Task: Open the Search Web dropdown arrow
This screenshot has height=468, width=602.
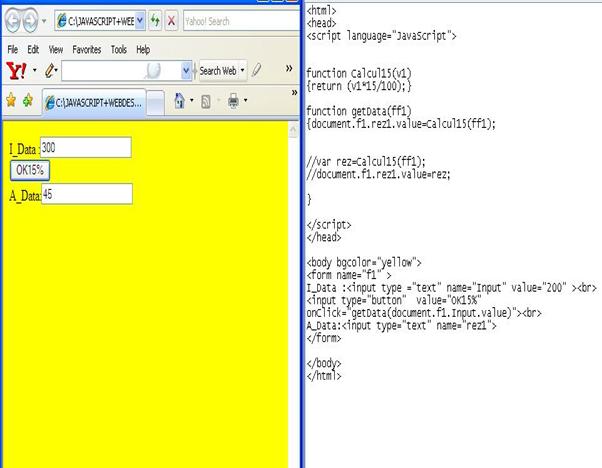Action: (x=242, y=71)
